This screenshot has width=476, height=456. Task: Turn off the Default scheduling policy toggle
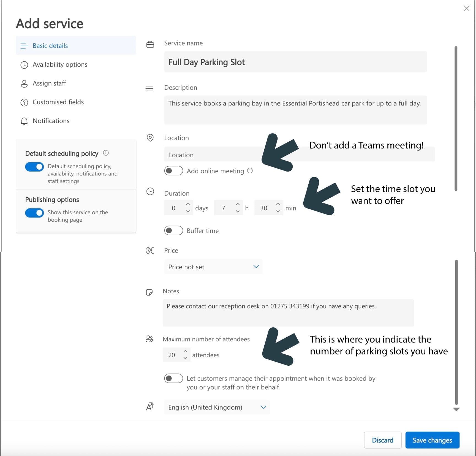click(x=34, y=167)
